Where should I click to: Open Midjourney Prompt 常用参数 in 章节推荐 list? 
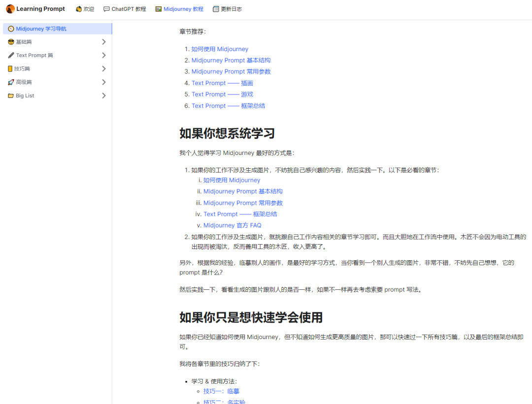point(231,71)
